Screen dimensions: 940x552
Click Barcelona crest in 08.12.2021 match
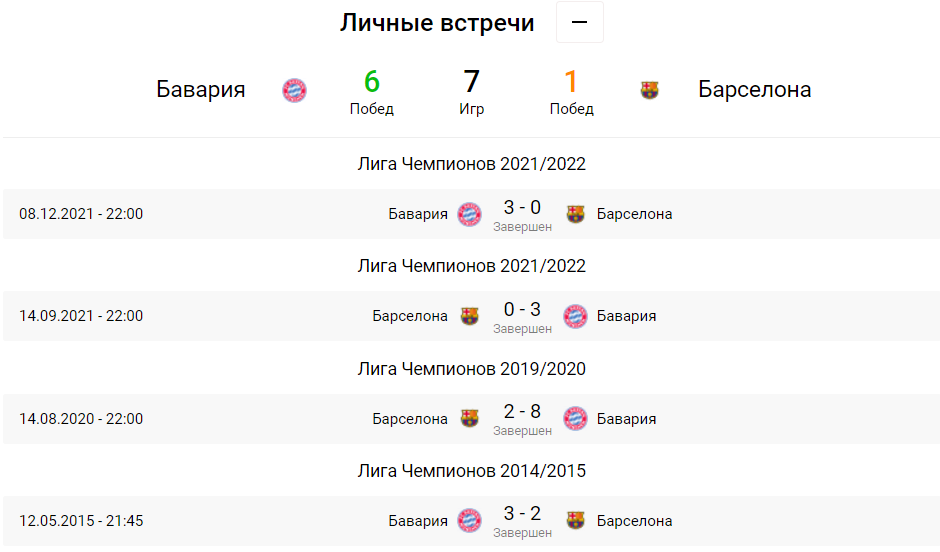coord(576,214)
